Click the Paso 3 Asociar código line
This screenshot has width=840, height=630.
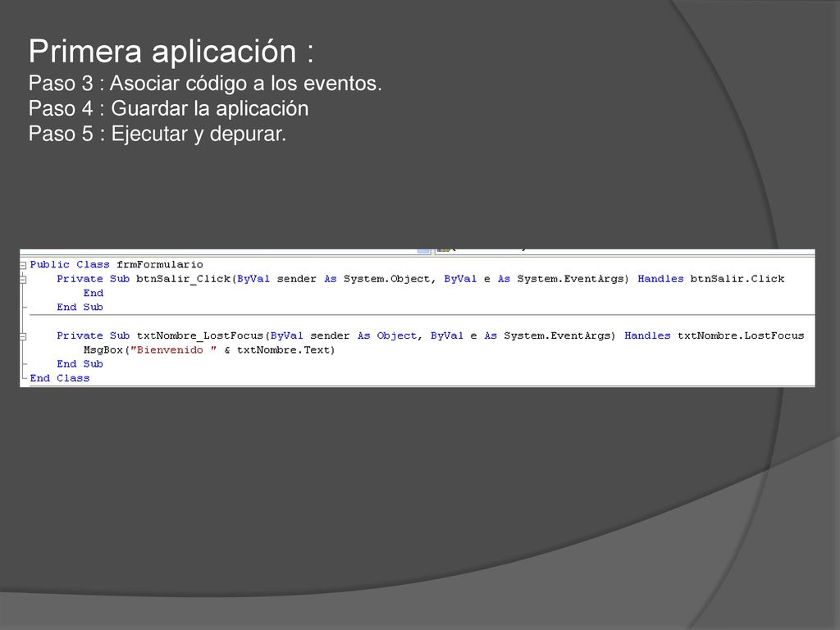point(205,84)
